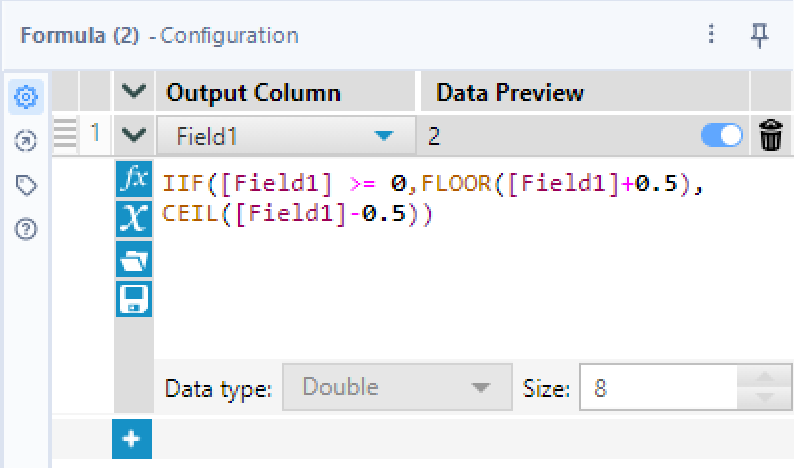
Task: Click inside the IIF formula expression editor
Action: click(x=450, y=270)
